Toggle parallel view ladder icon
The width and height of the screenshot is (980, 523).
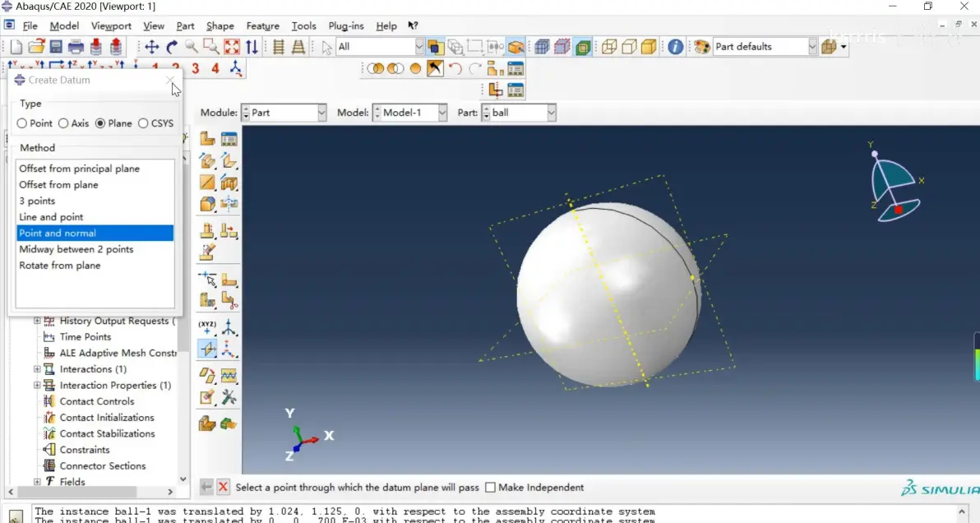point(279,47)
